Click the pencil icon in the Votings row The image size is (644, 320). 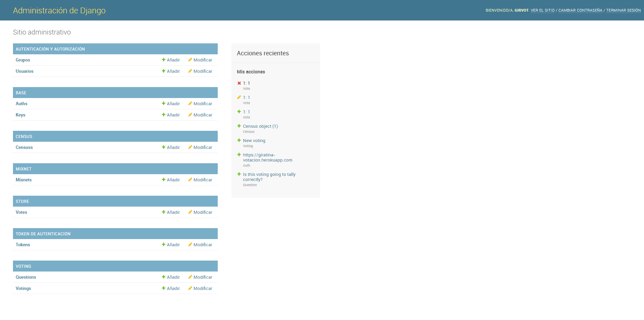[190, 288]
